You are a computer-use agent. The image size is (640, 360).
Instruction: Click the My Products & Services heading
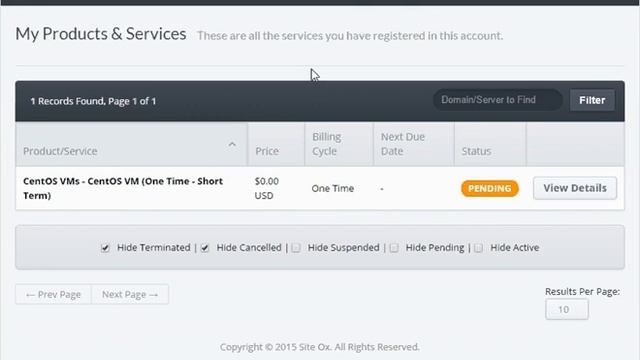tap(101, 34)
